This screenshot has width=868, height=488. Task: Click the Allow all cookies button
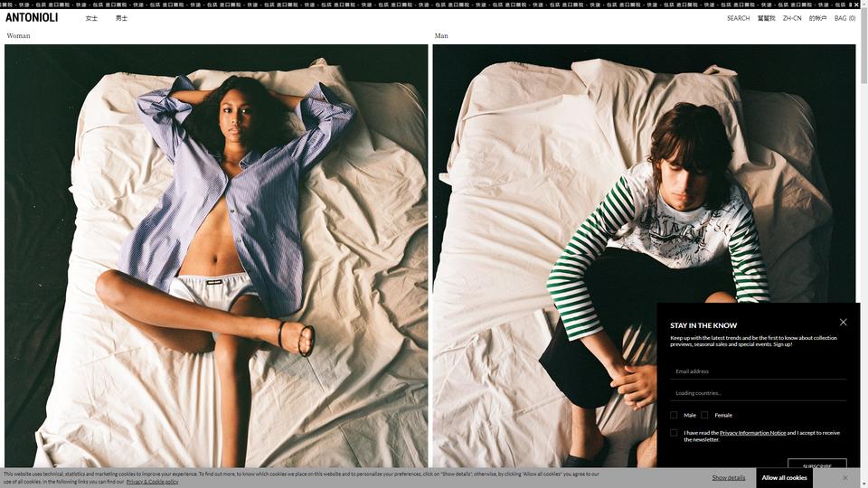pos(784,477)
